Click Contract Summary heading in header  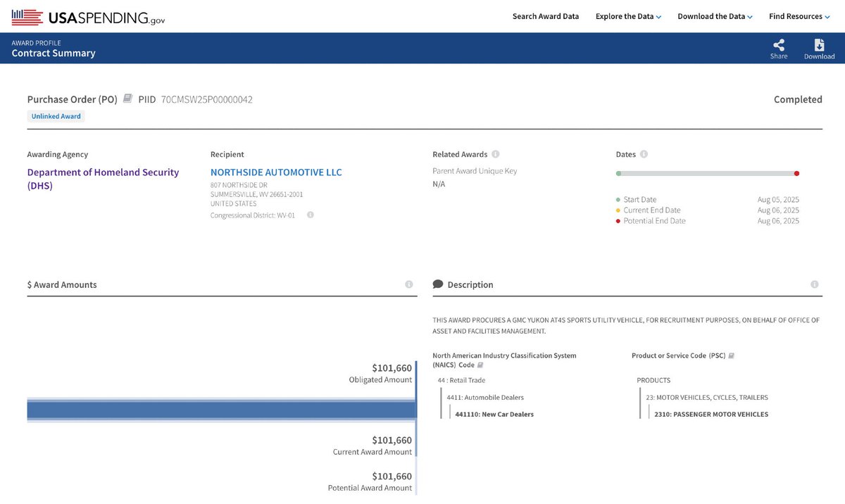pyautogui.click(x=54, y=53)
